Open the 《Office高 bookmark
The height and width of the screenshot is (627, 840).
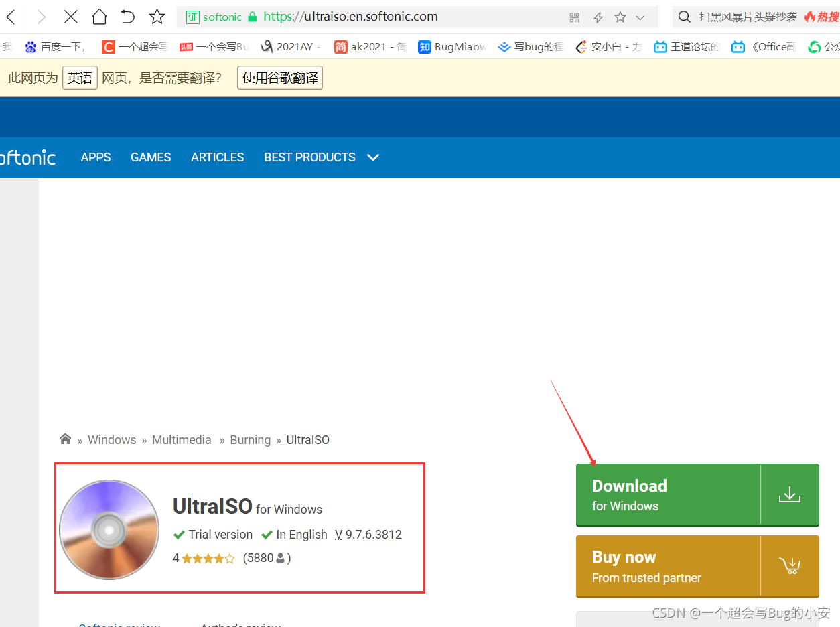(764, 47)
